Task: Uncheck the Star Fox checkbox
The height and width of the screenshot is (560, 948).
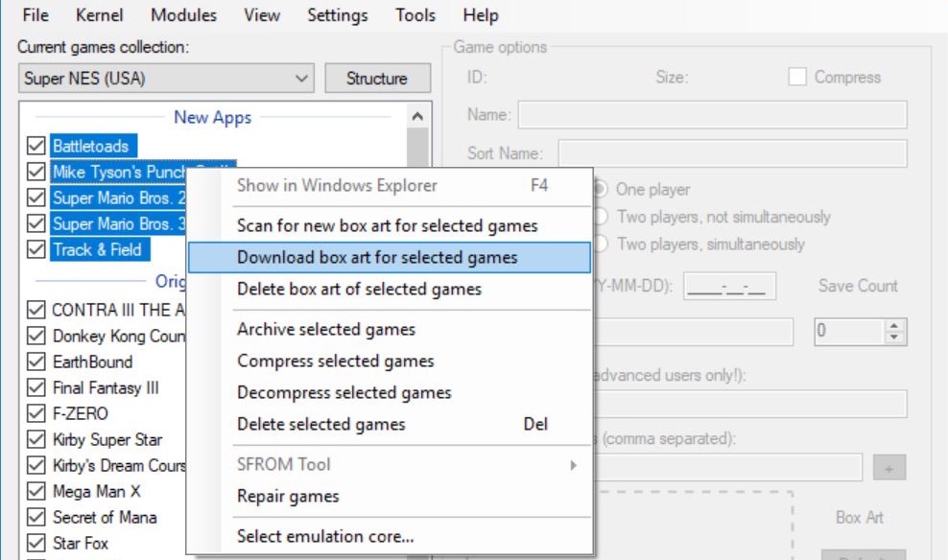Action: (x=36, y=544)
